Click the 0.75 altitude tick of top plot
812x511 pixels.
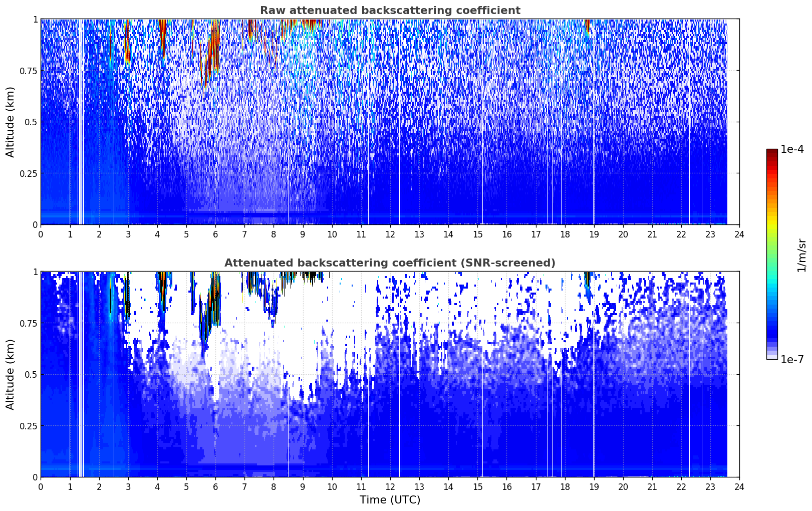click(29, 71)
